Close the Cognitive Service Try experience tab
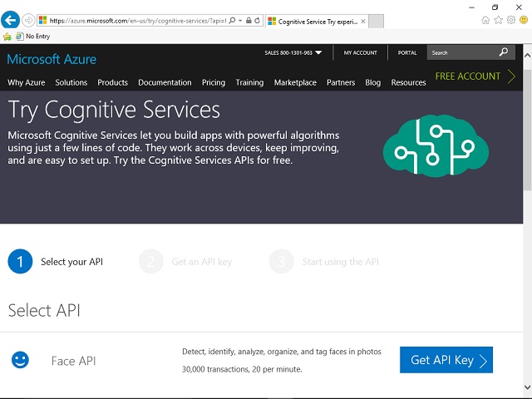 point(363,22)
